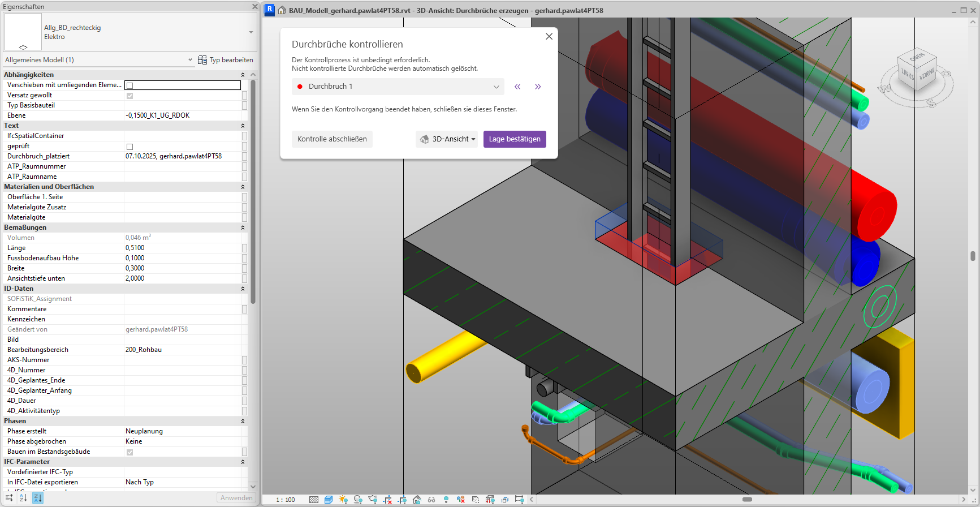
Task: Click the Kontrolle abschließen button
Action: [x=332, y=139]
